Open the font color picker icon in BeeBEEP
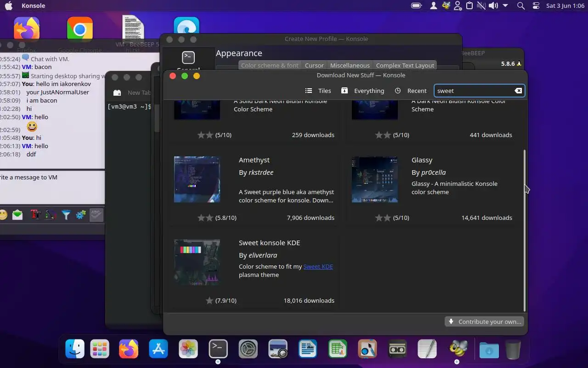588x368 pixels. click(x=51, y=215)
